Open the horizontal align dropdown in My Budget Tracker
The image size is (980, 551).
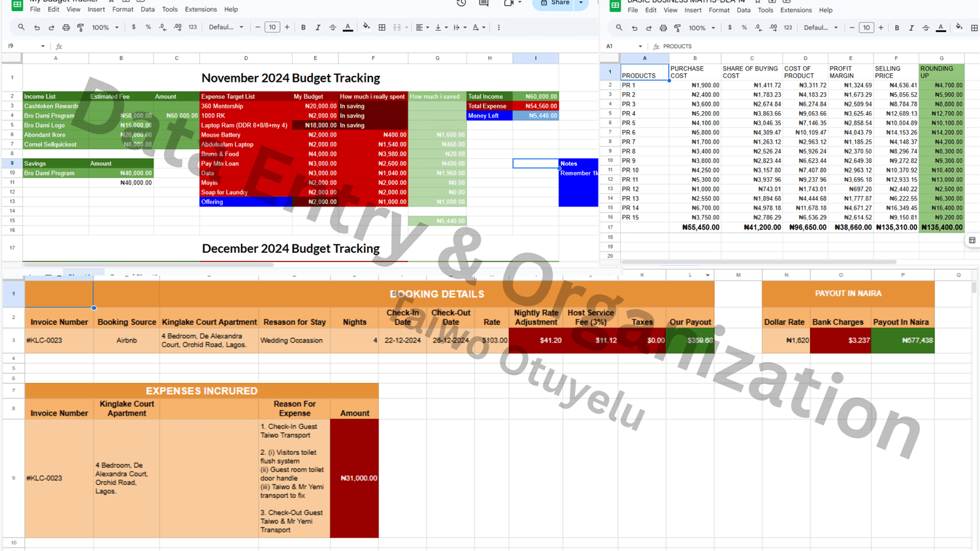click(x=422, y=27)
